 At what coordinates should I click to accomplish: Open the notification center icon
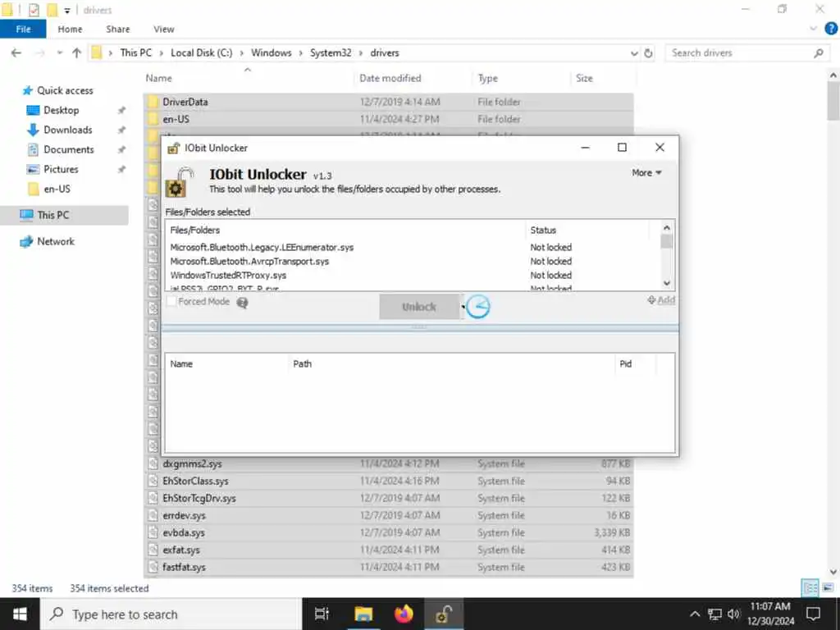click(813, 614)
